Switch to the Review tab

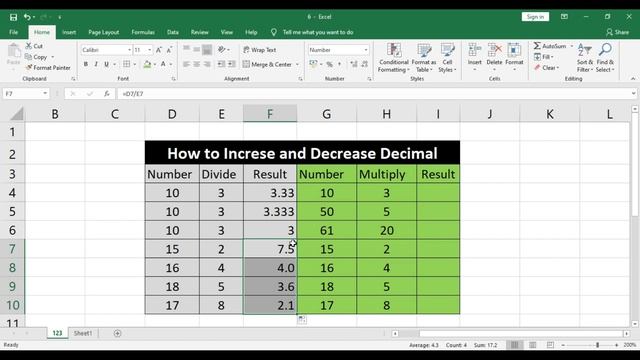coord(200,32)
